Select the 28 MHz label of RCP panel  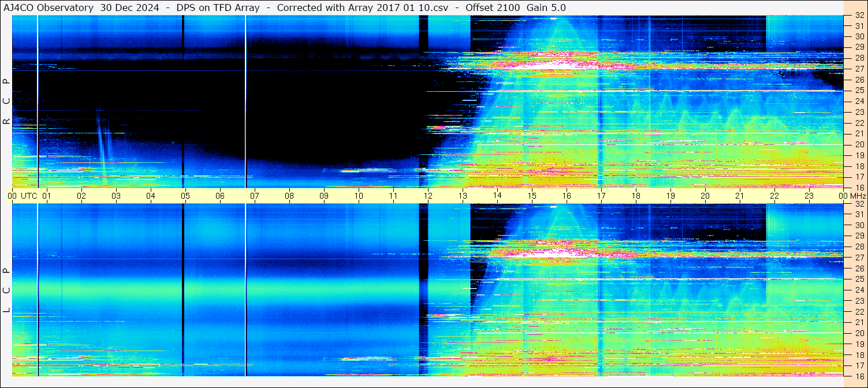(859, 58)
